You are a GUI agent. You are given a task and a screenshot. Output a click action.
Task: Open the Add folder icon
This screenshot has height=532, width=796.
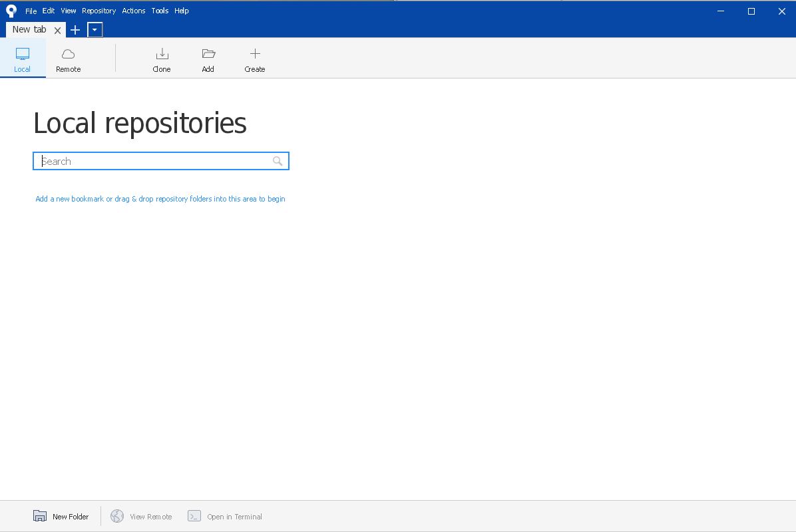pyautogui.click(x=208, y=54)
